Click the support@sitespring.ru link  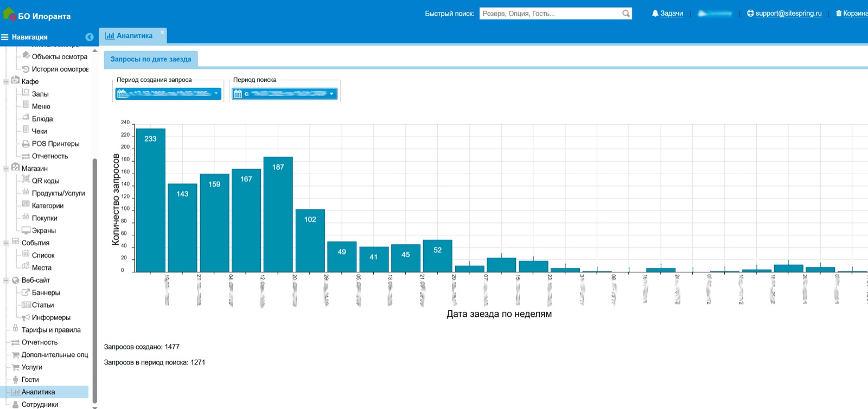(788, 14)
